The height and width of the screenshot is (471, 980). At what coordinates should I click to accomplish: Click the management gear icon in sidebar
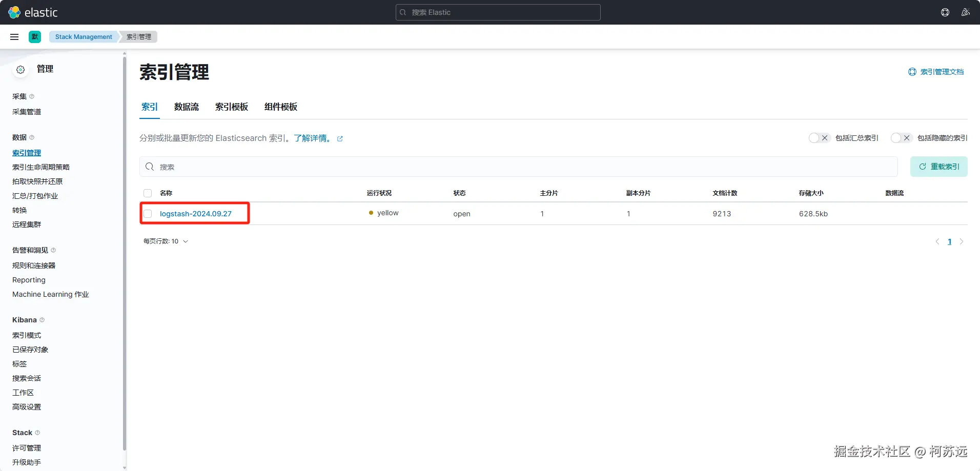[x=21, y=70]
